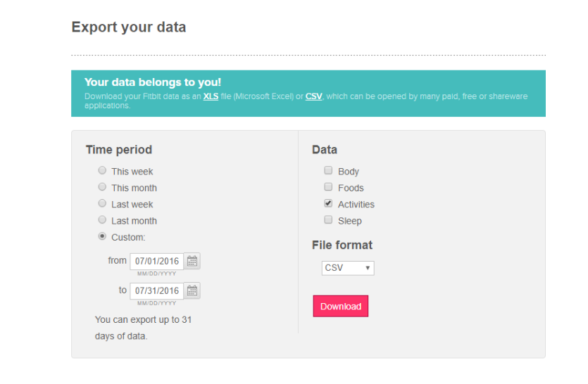588x384 pixels.
Task: Check the Foods data checkbox
Action: [328, 187]
